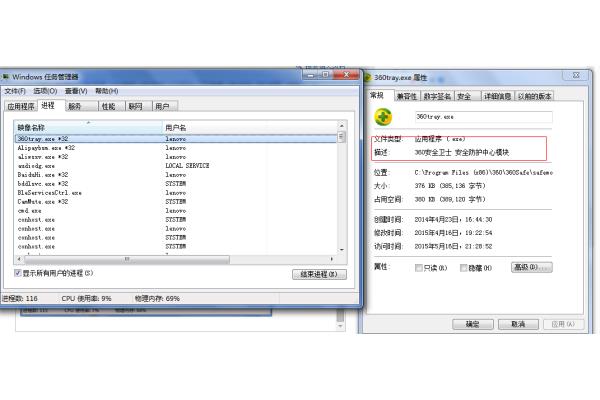The width and height of the screenshot is (600, 400).
Task: Click the C:\Program Files (x86)\360 location path
Action: 483,173
